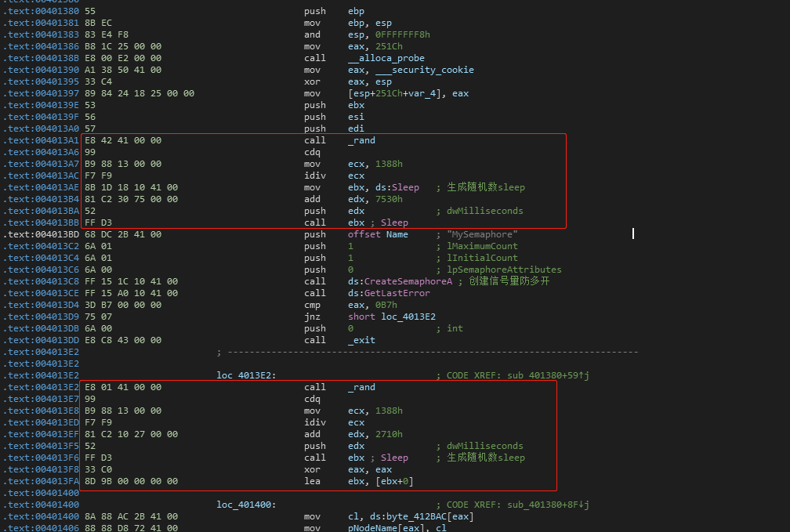790x532 pixels.
Task: Click the ds:GetLastError import call
Action: [x=389, y=293]
